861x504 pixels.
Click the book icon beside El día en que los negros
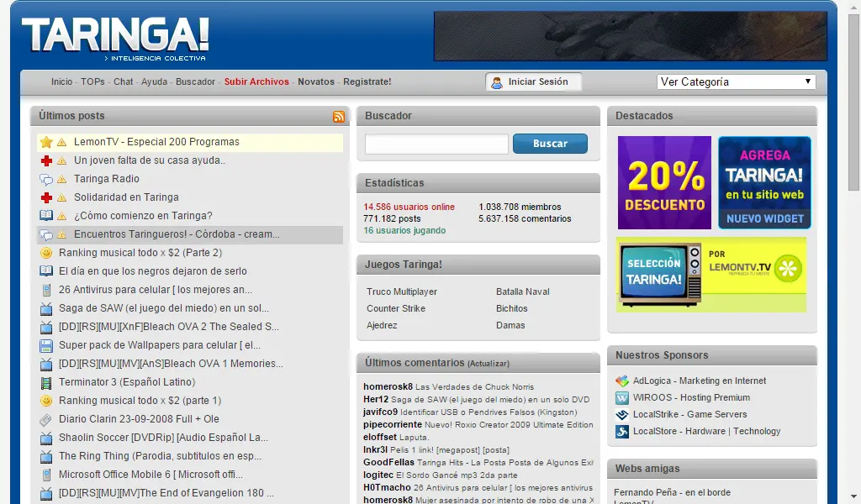click(46, 271)
